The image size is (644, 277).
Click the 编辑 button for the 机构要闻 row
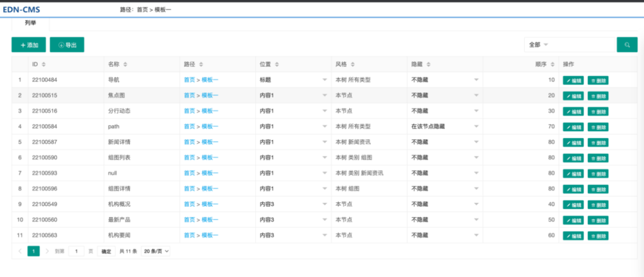pos(573,235)
